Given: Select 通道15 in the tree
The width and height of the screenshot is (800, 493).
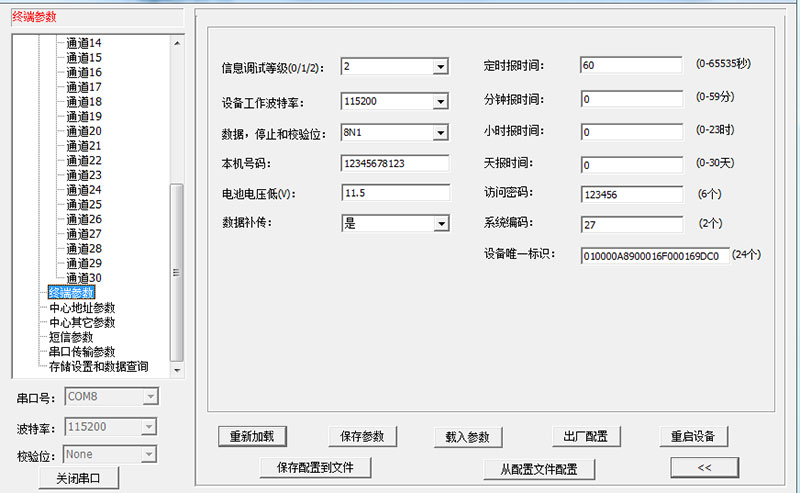Looking at the screenshot, I should pyautogui.click(x=84, y=58).
